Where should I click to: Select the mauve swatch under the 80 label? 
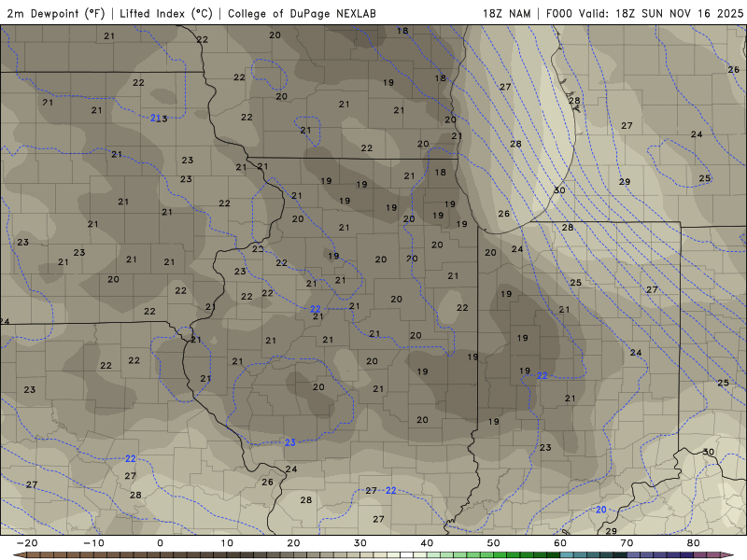point(700,555)
